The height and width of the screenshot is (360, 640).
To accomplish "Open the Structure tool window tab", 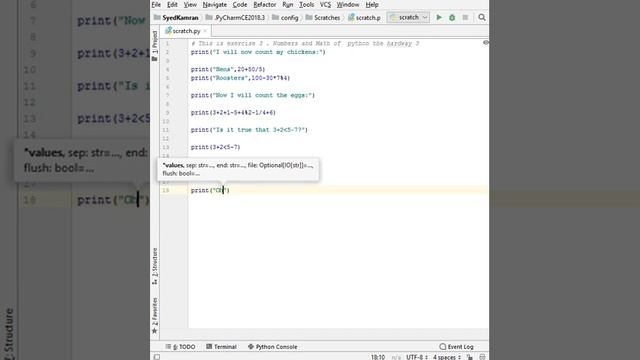I will (155, 266).
